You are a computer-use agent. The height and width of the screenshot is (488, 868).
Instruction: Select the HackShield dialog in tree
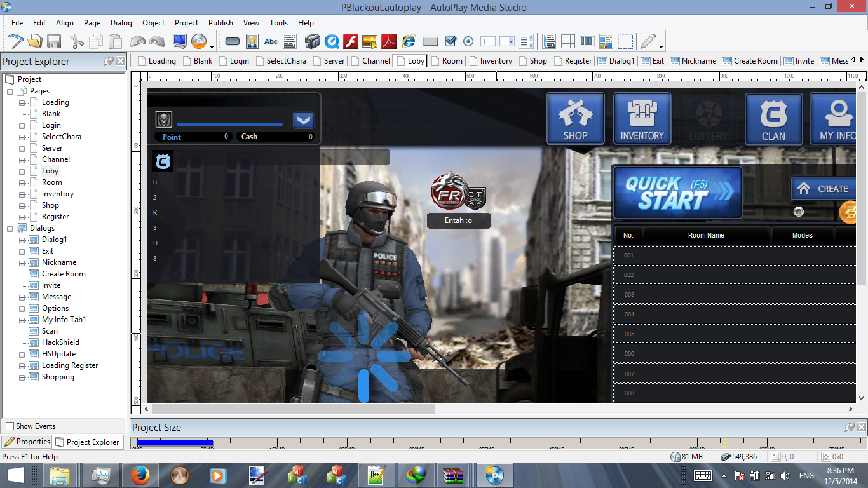click(x=60, y=342)
